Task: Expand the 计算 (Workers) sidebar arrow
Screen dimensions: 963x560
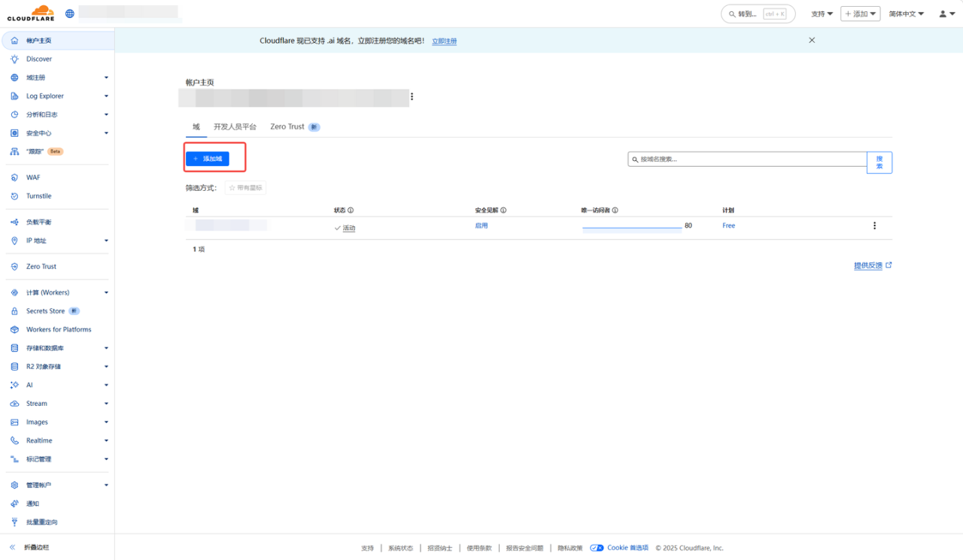Action: (x=106, y=292)
